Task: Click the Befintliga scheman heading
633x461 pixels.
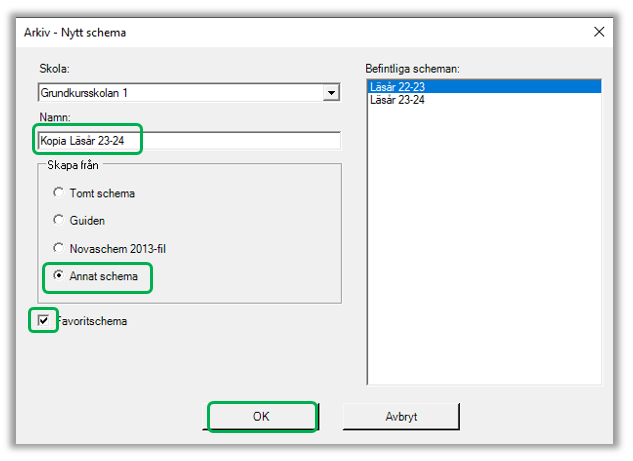Action: (x=412, y=69)
